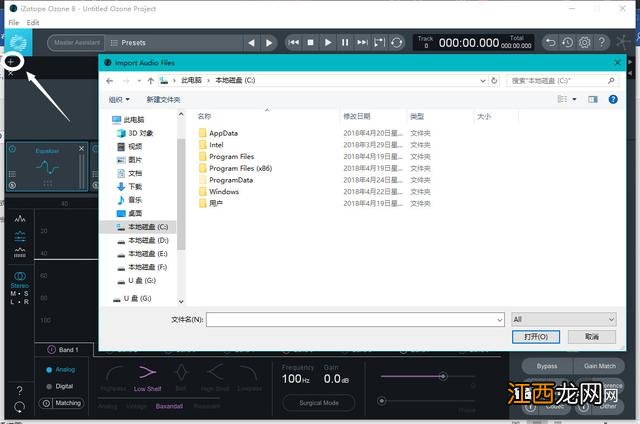640x424 pixels.
Task: Start playback with the Play button
Action: point(328,42)
